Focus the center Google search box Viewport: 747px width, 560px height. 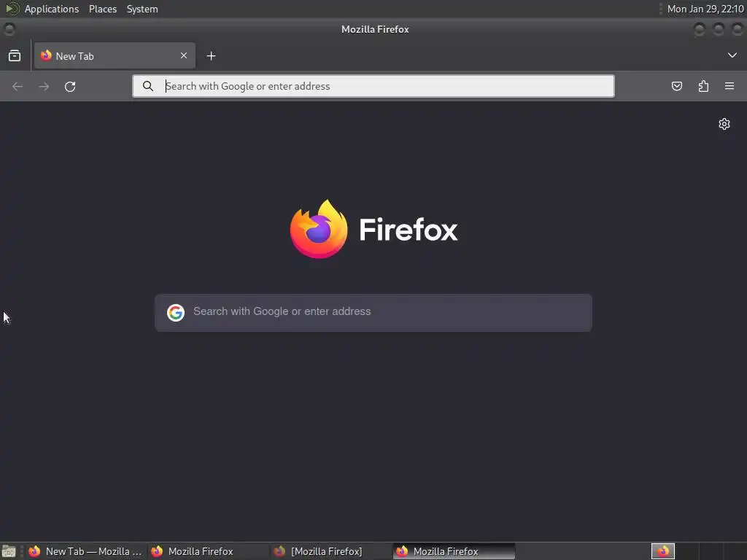coord(373,313)
